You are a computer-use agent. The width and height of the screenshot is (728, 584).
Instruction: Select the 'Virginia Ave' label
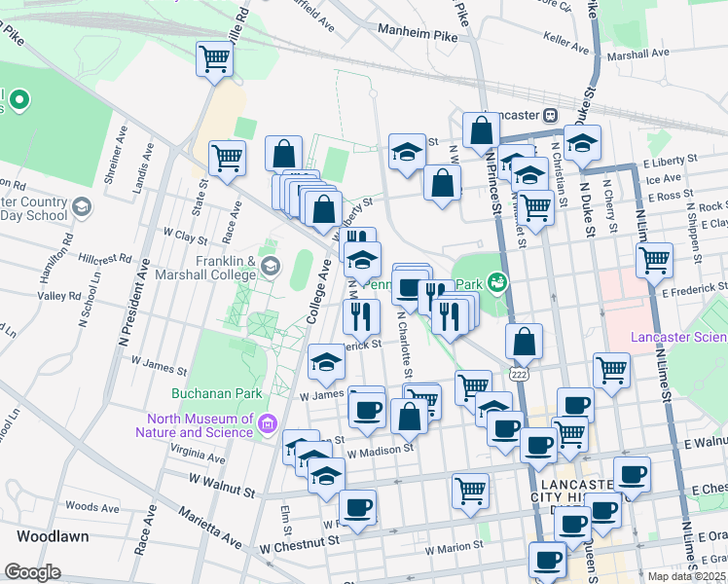tap(198, 454)
